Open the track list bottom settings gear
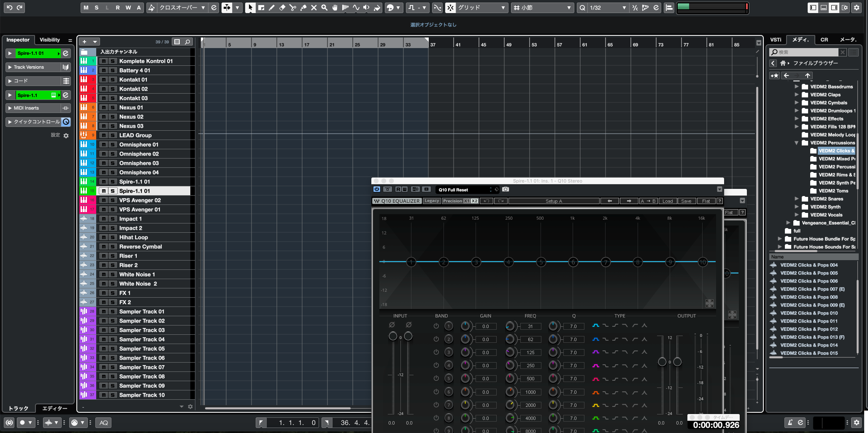The height and width of the screenshot is (433, 868). pos(190,407)
